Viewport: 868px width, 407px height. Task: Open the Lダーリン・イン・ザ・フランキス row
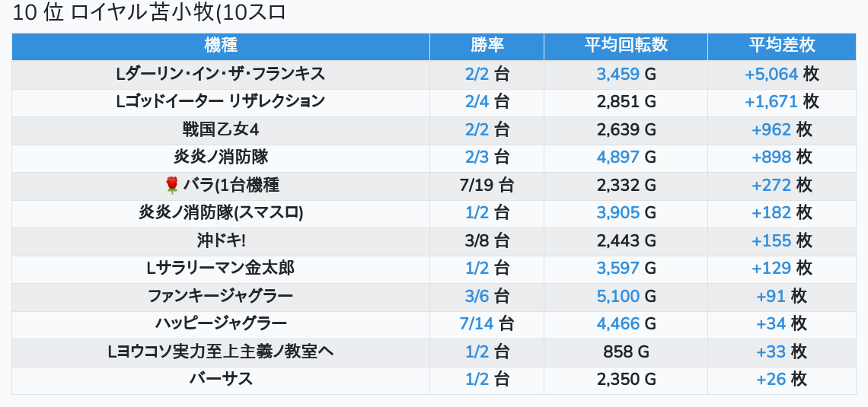tap(221, 74)
